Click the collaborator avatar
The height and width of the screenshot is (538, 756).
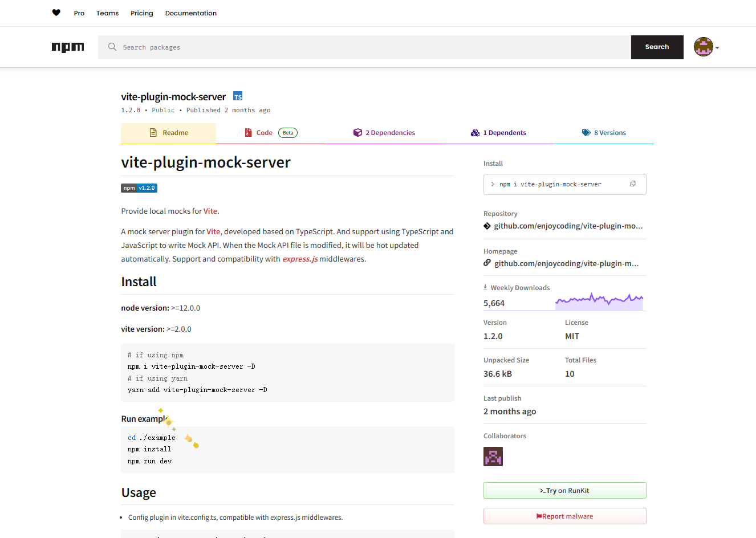493,457
